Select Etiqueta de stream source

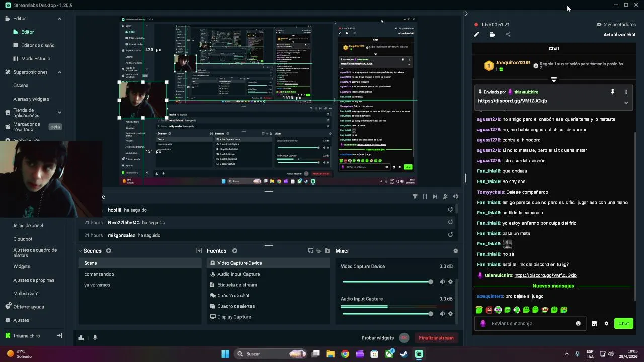268,285
